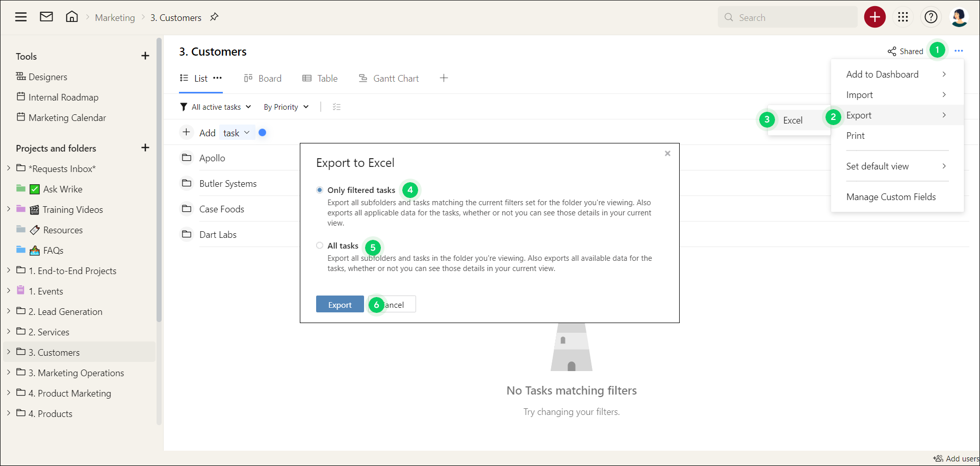
Task: Select the All tasks radio button
Action: click(x=320, y=245)
